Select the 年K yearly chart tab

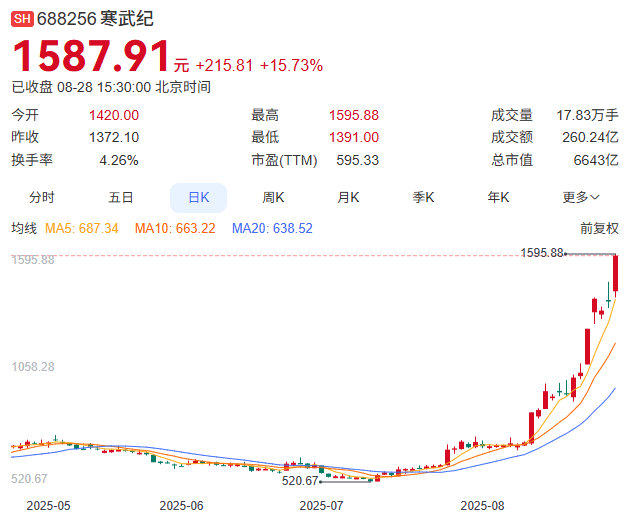pos(498,197)
